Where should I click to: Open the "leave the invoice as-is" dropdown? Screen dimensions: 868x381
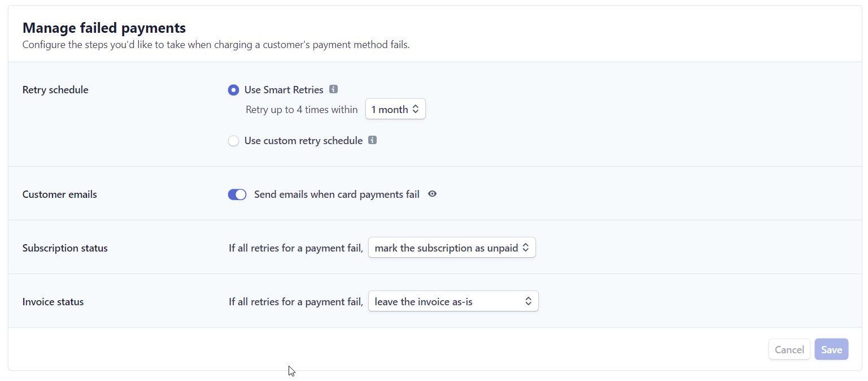tap(453, 301)
